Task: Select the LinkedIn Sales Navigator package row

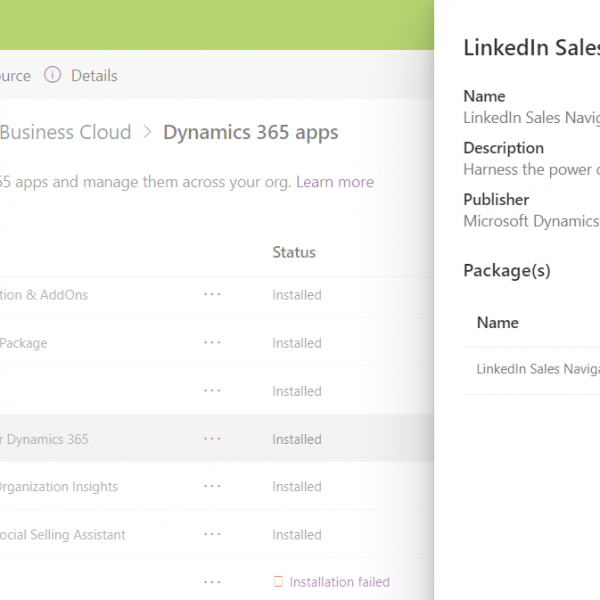Action: click(532, 369)
